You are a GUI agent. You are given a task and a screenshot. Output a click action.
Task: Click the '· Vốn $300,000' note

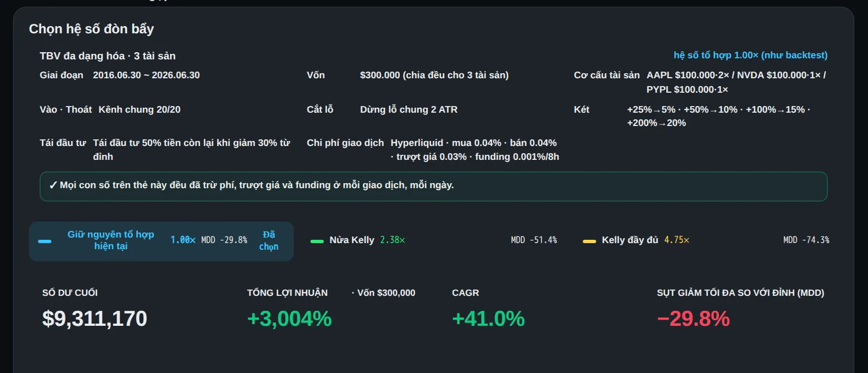click(x=383, y=293)
